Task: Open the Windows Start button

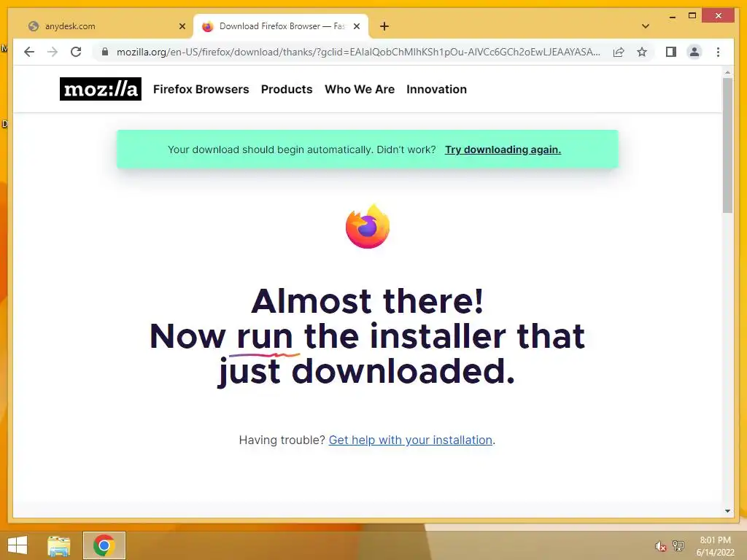Action: pyautogui.click(x=18, y=545)
